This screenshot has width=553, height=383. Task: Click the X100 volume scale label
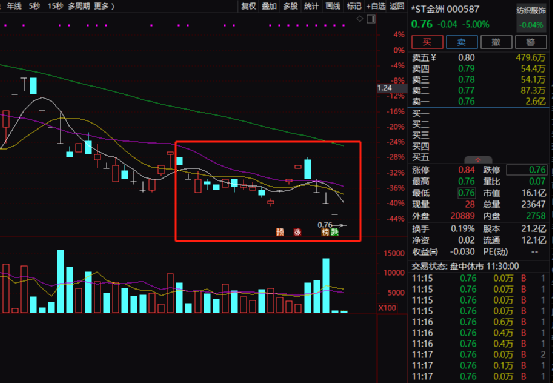coord(387,308)
